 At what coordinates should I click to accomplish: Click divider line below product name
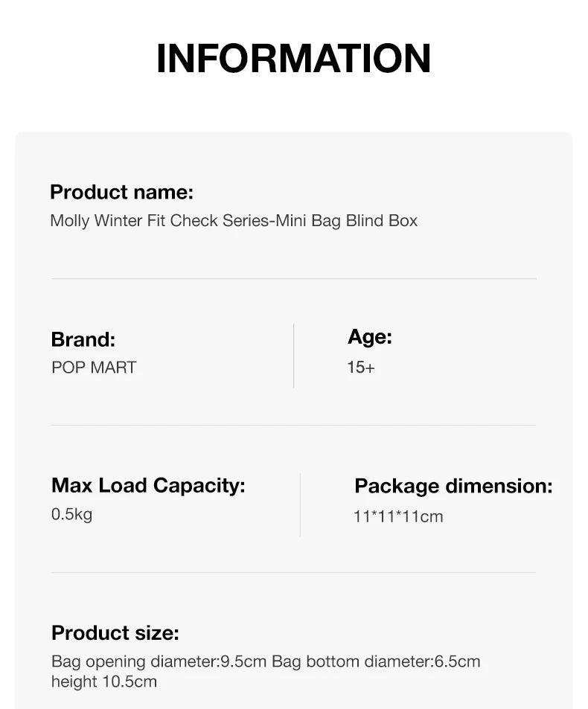293,279
